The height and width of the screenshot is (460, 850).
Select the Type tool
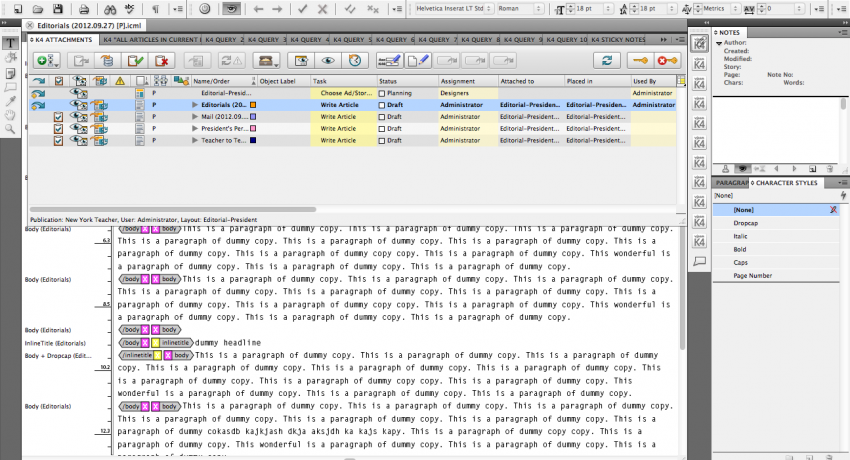click(10, 43)
